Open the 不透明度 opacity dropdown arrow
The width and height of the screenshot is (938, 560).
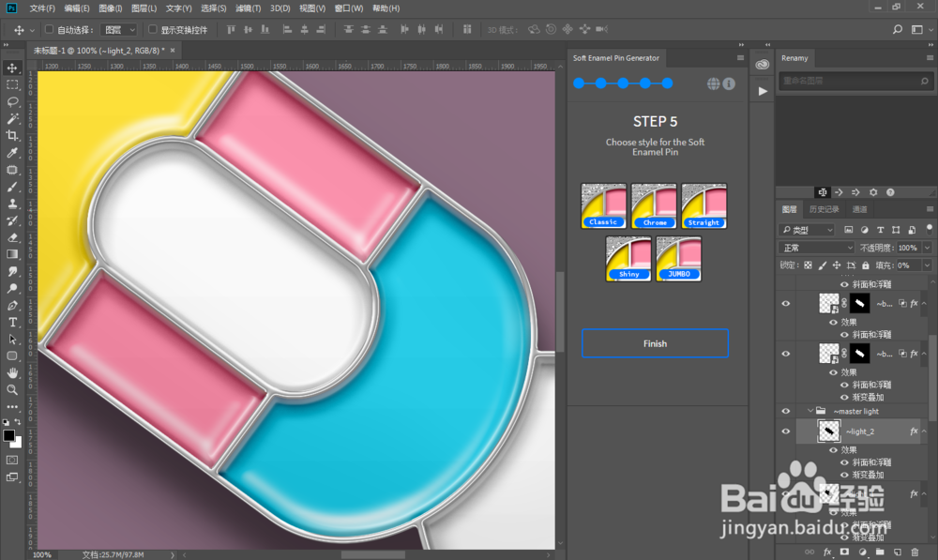click(x=928, y=248)
